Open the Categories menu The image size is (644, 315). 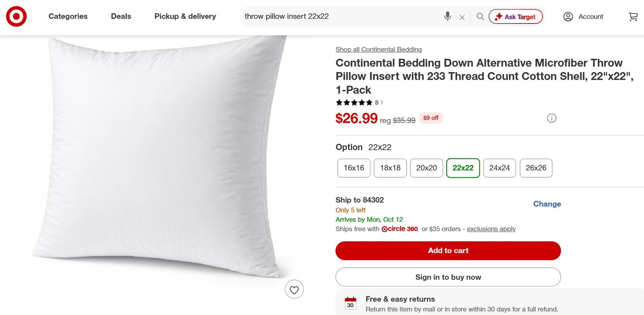[68, 16]
